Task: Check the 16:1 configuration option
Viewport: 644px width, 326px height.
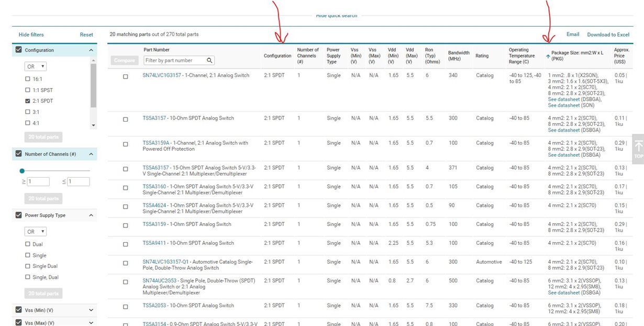Action: coord(28,79)
